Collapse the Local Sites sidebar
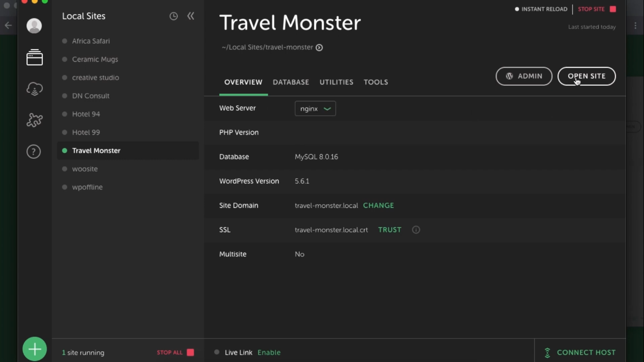644x362 pixels. tap(190, 16)
